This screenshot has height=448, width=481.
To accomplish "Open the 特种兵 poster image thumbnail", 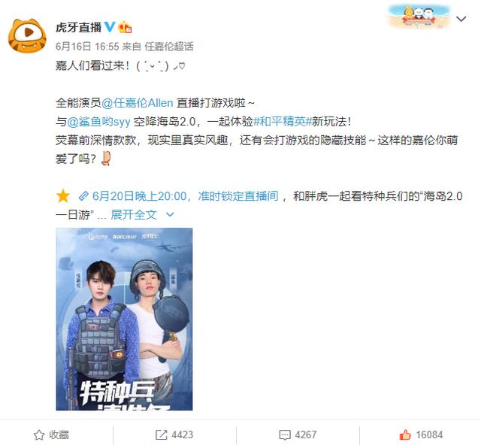I will (x=124, y=319).
